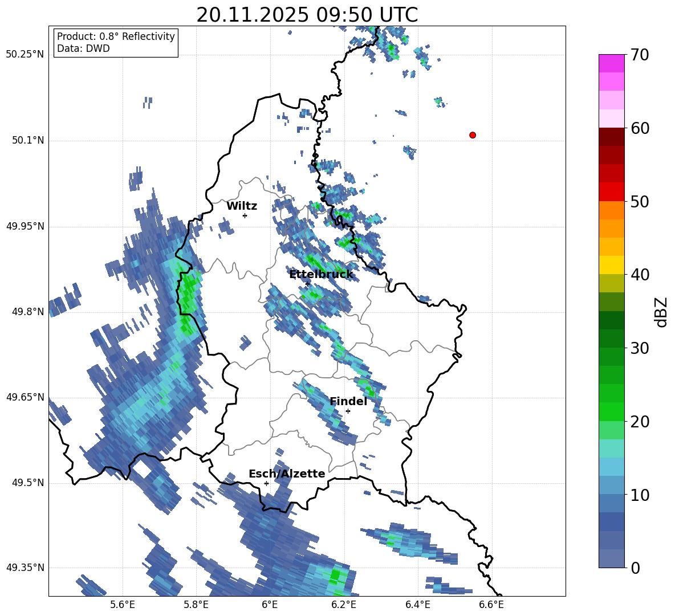
Task: Click the 60 tick on the colorbar
Action: (x=640, y=128)
